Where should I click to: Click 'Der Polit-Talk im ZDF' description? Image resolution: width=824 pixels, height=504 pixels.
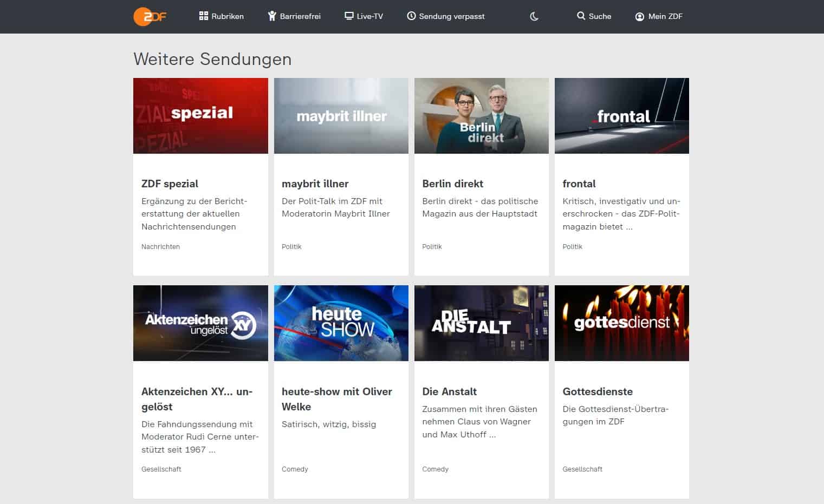tap(336, 207)
